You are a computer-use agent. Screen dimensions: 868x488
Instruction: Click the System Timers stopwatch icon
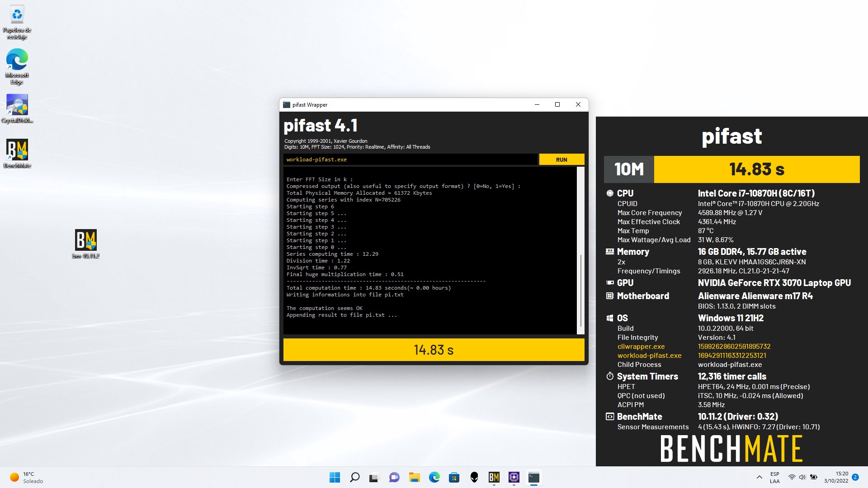point(610,376)
